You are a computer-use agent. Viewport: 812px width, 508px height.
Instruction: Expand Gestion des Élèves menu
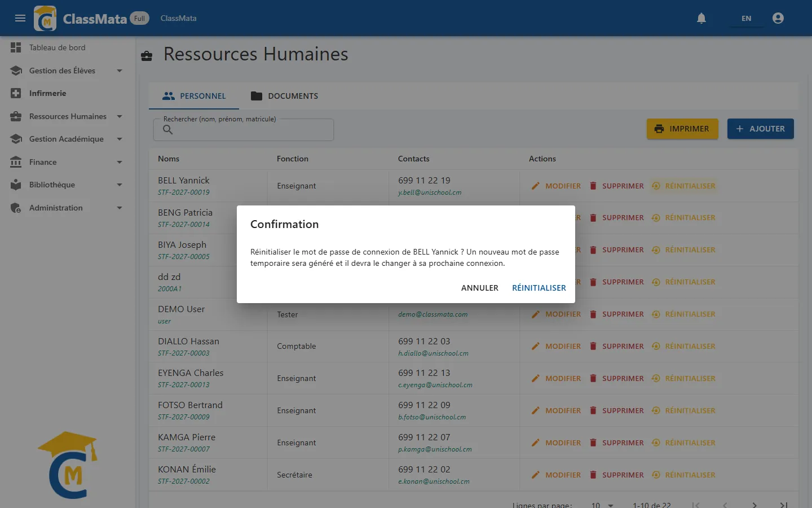pos(120,71)
